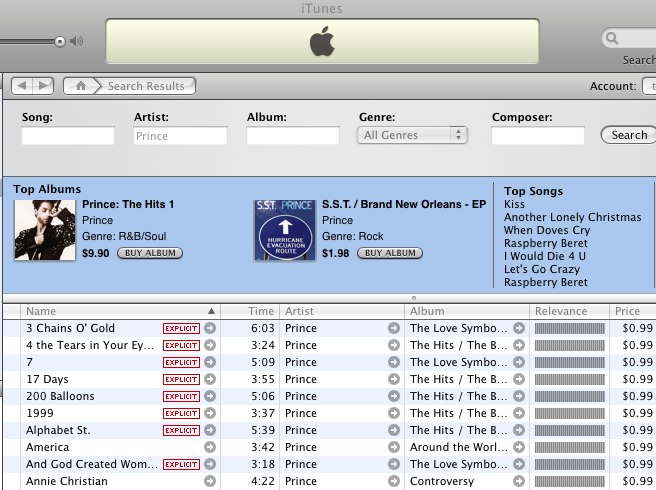Screen dimensions: 656x490
Task: Click relevance bar for 3 Chains O' Gold
Action: click(569, 328)
